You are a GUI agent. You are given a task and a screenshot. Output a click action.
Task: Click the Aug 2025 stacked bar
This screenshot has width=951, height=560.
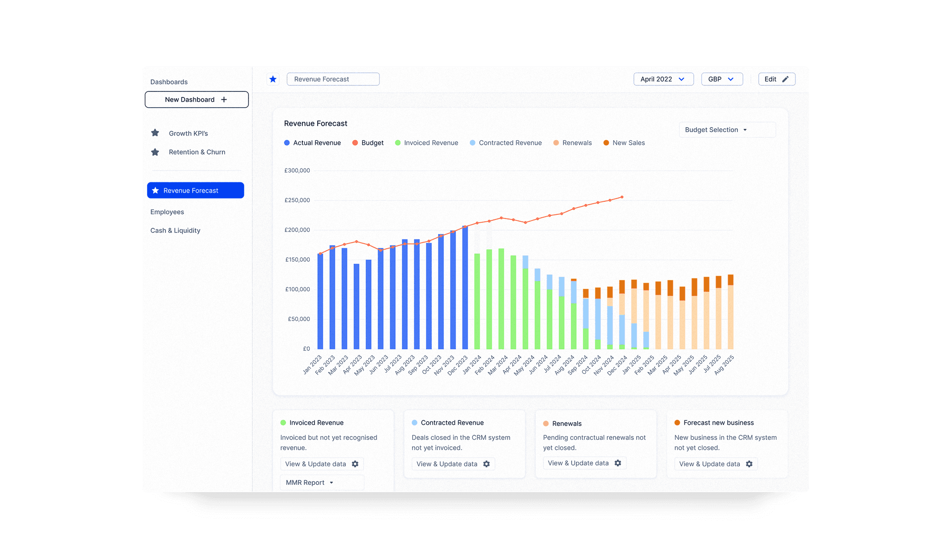click(731, 312)
